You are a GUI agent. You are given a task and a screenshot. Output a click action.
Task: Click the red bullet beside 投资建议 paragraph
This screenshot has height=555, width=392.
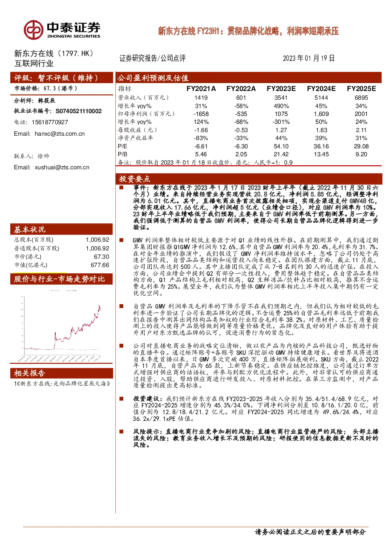click(121, 399)
